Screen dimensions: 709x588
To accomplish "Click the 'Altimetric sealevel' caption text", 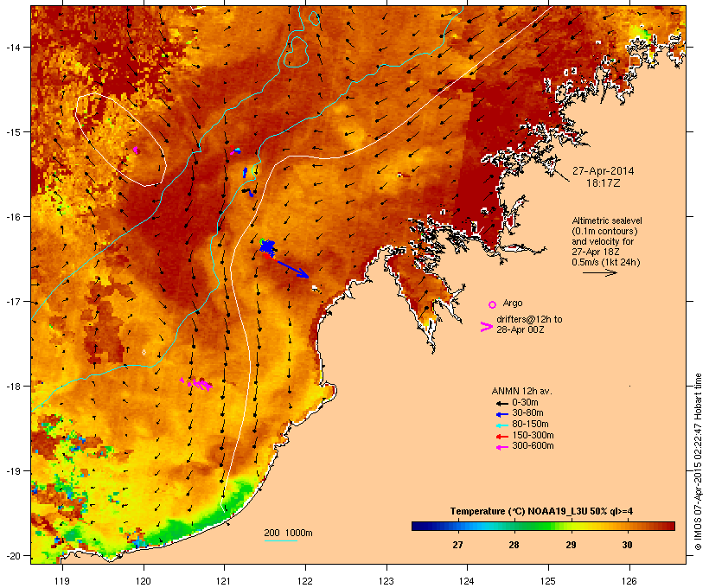I will click(x=607, y=220).
